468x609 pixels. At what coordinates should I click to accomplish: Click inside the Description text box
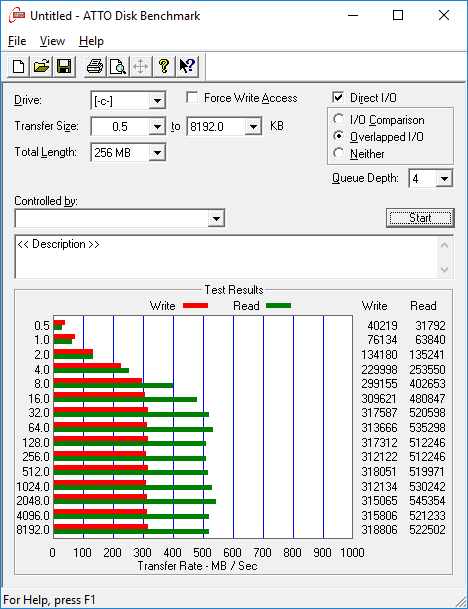click(x=226, y=257)
